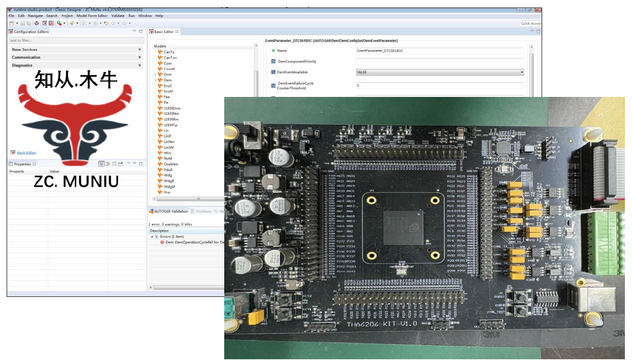The height and width of the screenshot is (364, 632).
Task: Click the Fee module icon
Action: [x=160, y=97]
